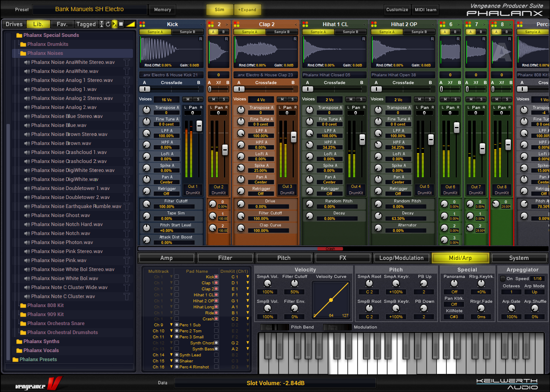550x392 pixels.
Task: Click the preset name field Bank Manuels SH Electro
Action: pyautogui.click(x=90, y=9)
